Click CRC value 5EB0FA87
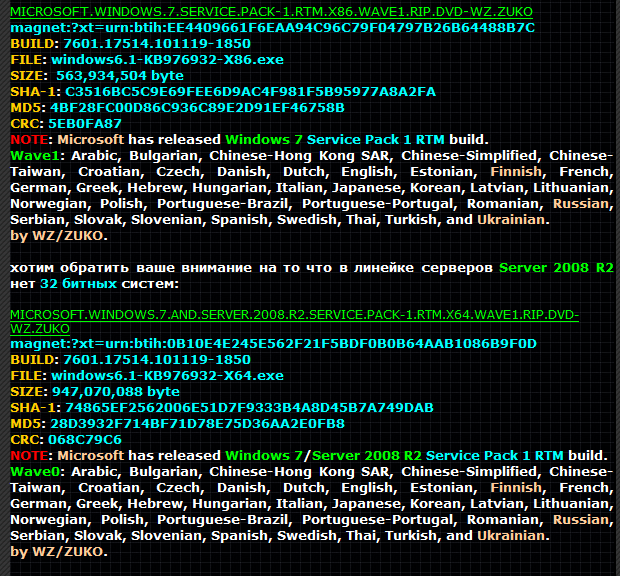Image resolution: width=620 pixels, height=576 pixels. (x=85, y=124)
